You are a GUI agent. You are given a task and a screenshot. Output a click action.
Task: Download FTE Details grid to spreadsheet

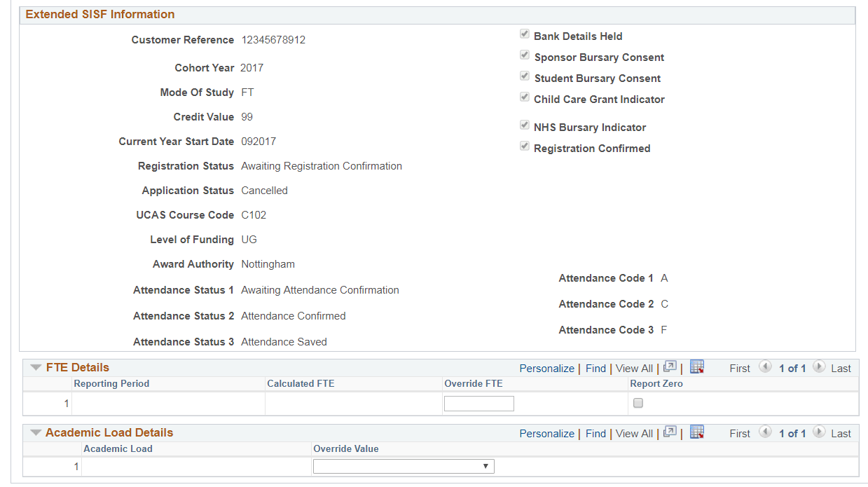[x=696, y=366]
